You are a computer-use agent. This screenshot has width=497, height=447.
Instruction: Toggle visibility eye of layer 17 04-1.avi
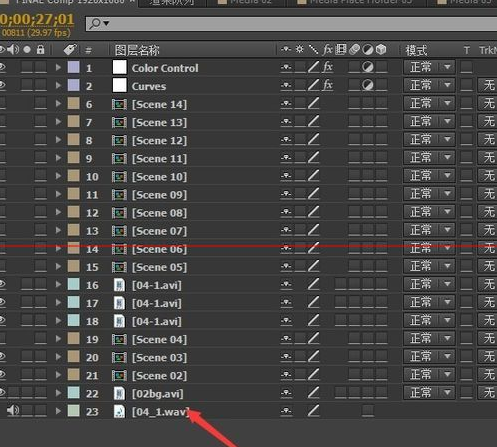tap(3, 302)
